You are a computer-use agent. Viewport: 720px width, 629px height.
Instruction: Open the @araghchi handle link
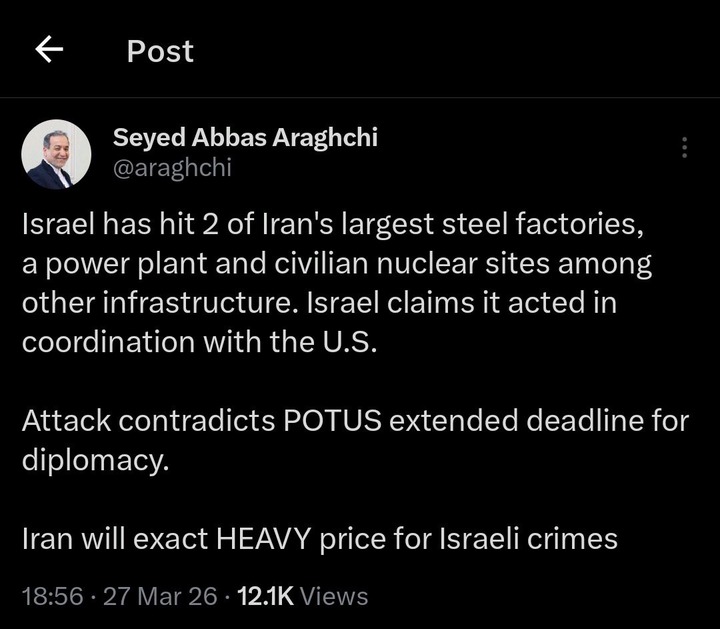point(172,167)
